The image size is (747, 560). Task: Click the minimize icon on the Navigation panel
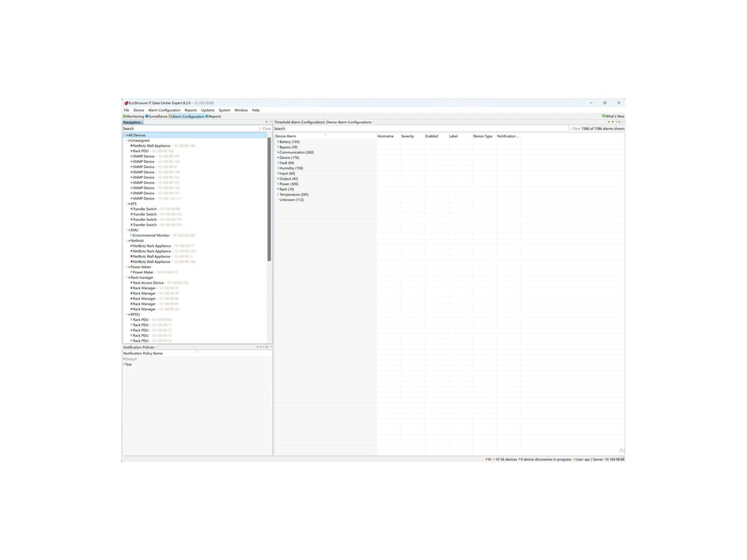(x=270, y=122)
